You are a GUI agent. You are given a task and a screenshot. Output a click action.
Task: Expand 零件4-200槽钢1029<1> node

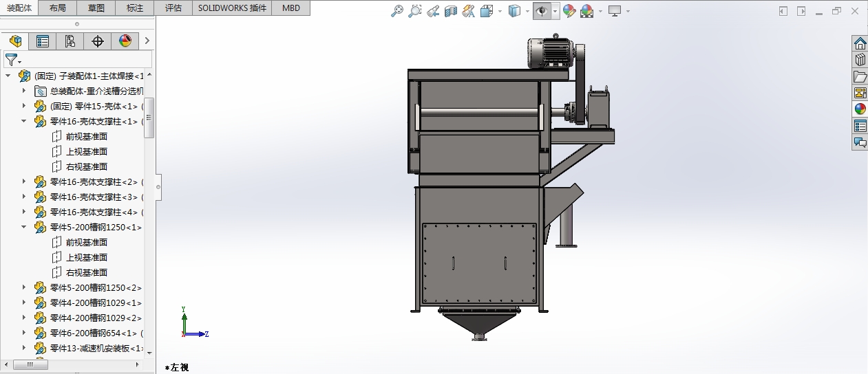(x=23, y=302)
